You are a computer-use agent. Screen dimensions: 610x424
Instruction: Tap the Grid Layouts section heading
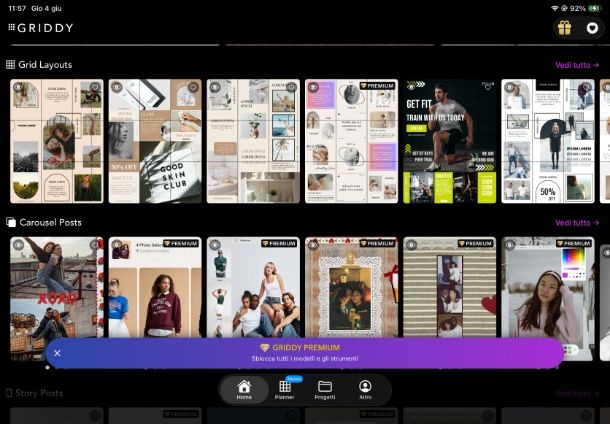(x=39, y=65)
